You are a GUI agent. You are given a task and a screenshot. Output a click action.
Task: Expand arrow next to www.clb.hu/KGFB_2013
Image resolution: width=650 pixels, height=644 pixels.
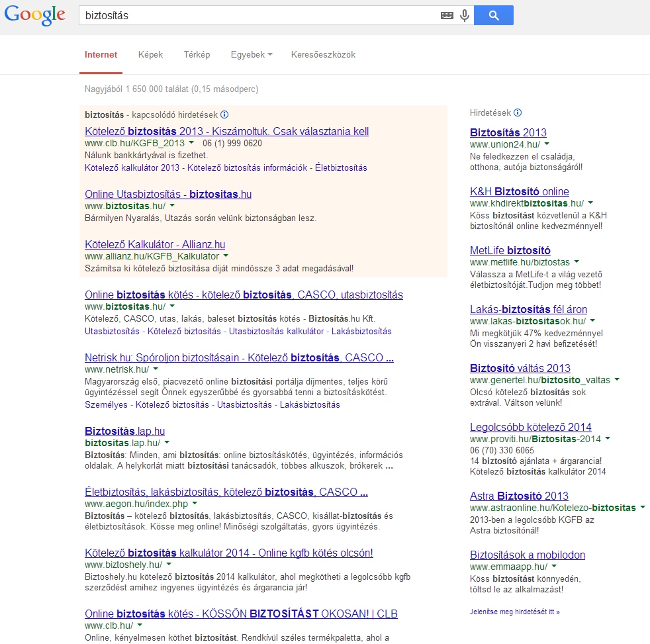click(191, 142)
